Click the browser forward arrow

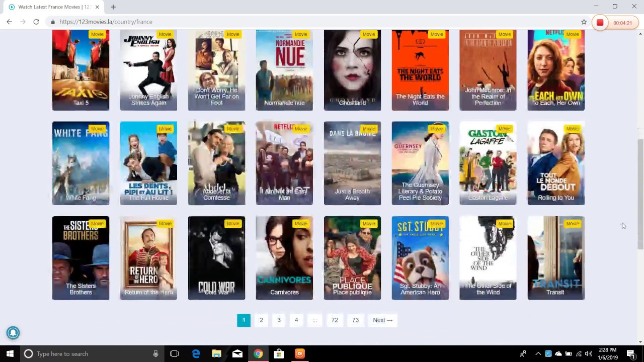point(23,22)
